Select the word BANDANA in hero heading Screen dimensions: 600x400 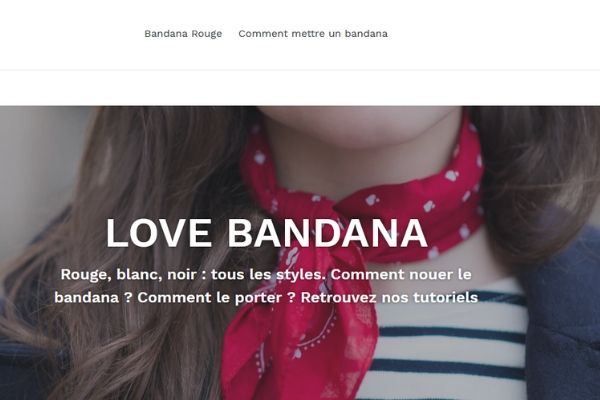327,233
